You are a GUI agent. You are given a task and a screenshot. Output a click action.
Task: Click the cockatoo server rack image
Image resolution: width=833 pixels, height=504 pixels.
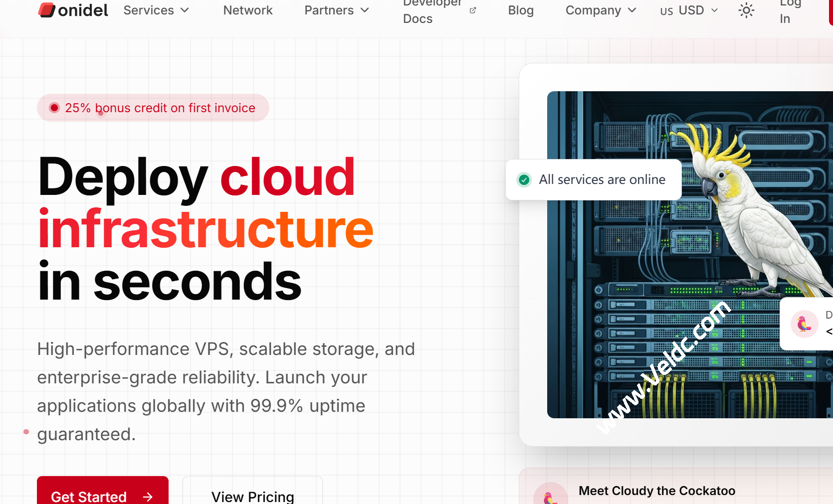pos(688,259)
